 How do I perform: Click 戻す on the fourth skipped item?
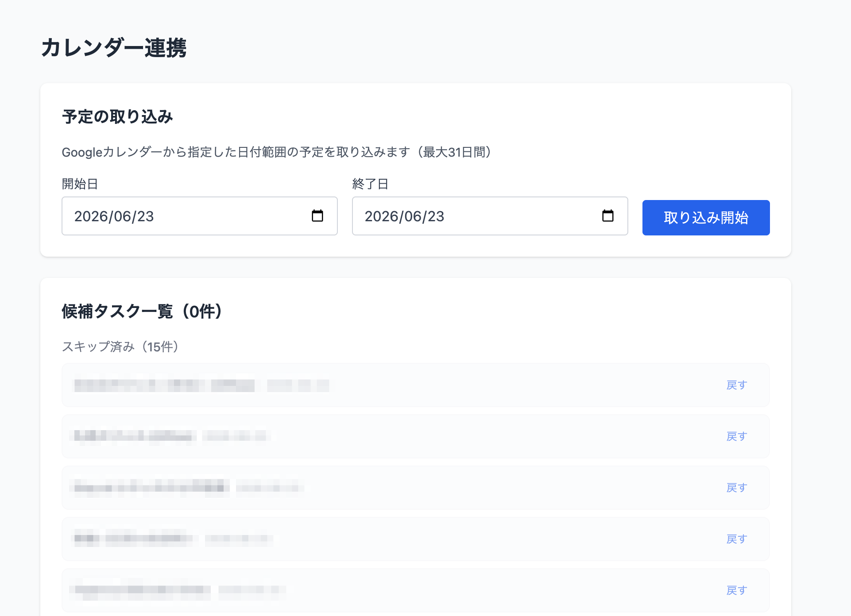pos(737,539)
